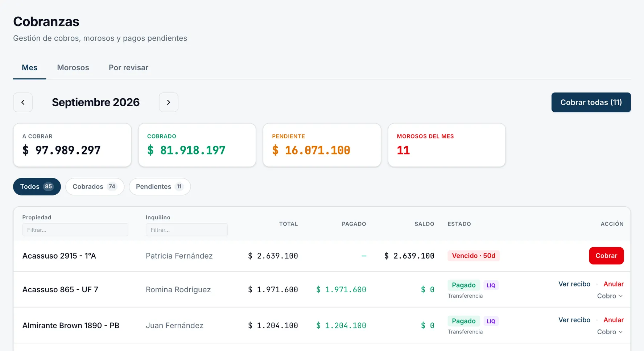The height and width of the screenshot is (351, 644).
Task: Click Anular for Almirante Brown 1890 - PB
Action: [x=614, y=320]
